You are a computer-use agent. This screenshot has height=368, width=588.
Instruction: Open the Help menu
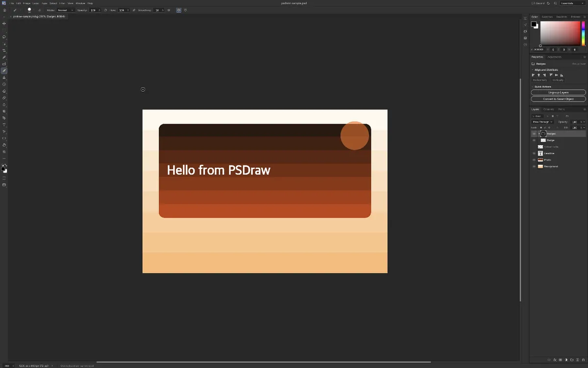point(90,3)
